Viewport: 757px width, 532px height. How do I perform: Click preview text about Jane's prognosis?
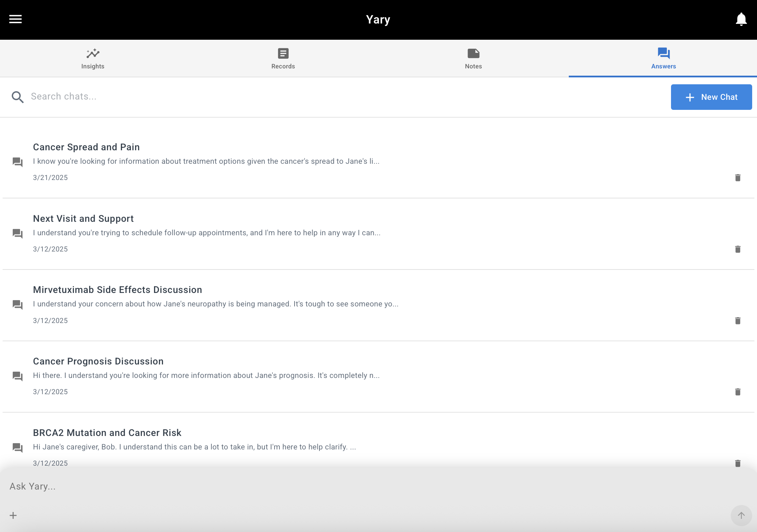(x=206, y=376)
